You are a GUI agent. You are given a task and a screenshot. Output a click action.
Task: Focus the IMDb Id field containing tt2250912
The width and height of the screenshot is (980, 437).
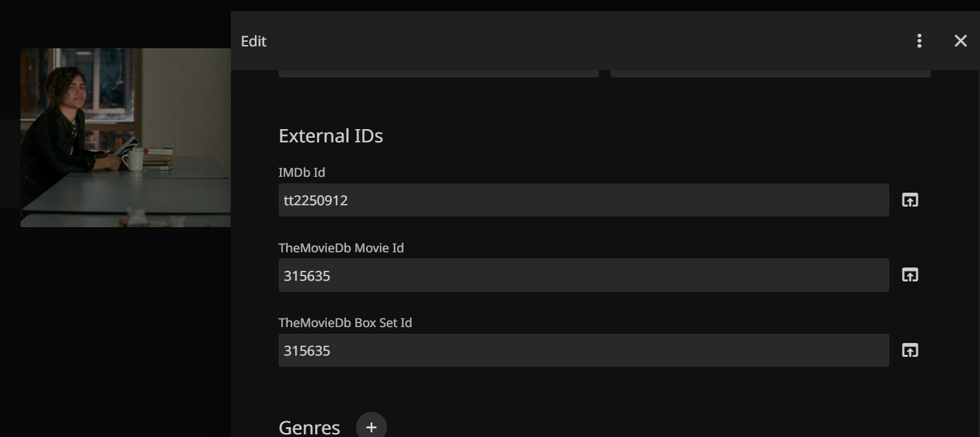pos(583,200)
